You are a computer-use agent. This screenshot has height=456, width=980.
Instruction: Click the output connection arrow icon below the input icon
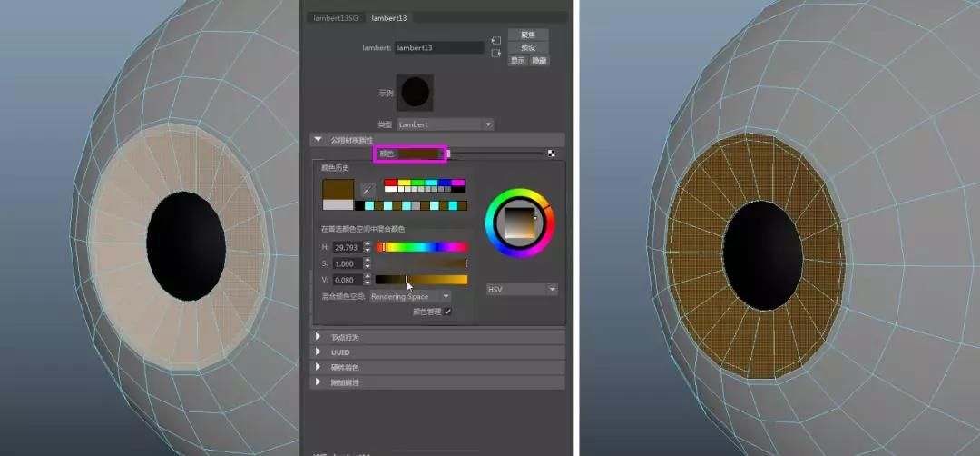[496, 54]
